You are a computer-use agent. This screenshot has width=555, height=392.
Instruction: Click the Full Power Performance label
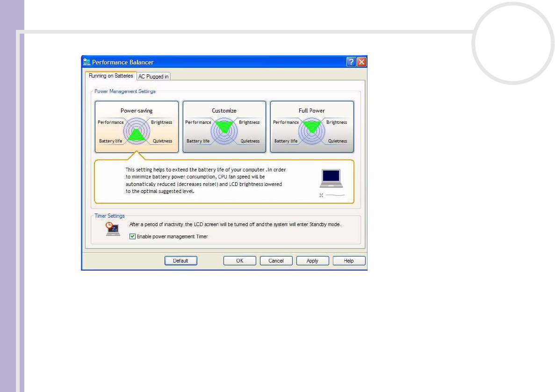click(x=286, y=122)
